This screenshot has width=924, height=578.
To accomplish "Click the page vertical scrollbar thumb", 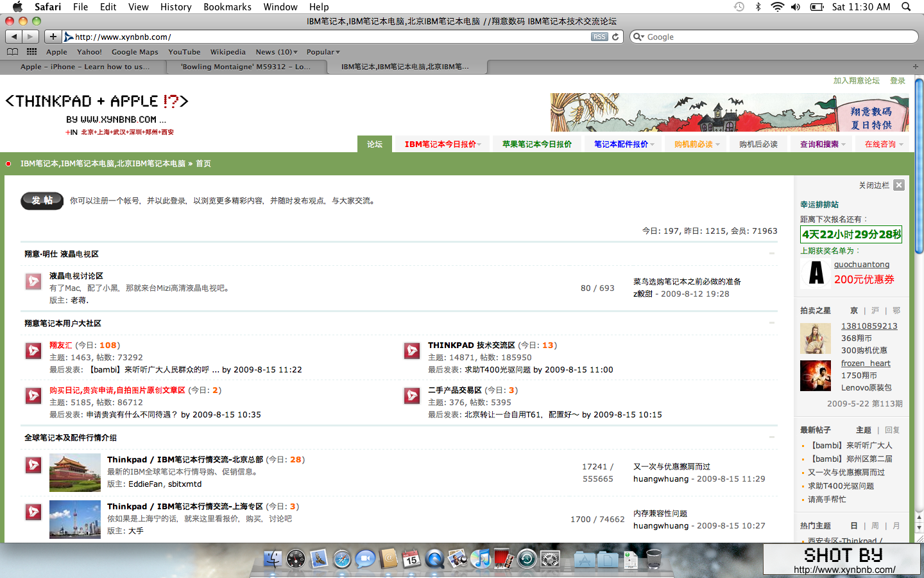I will click(919, 166).
